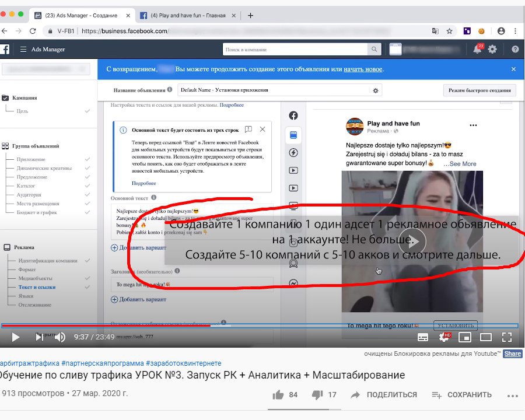Open more actions ellipsis below video
525x420 pixels.
coord(513,396)
